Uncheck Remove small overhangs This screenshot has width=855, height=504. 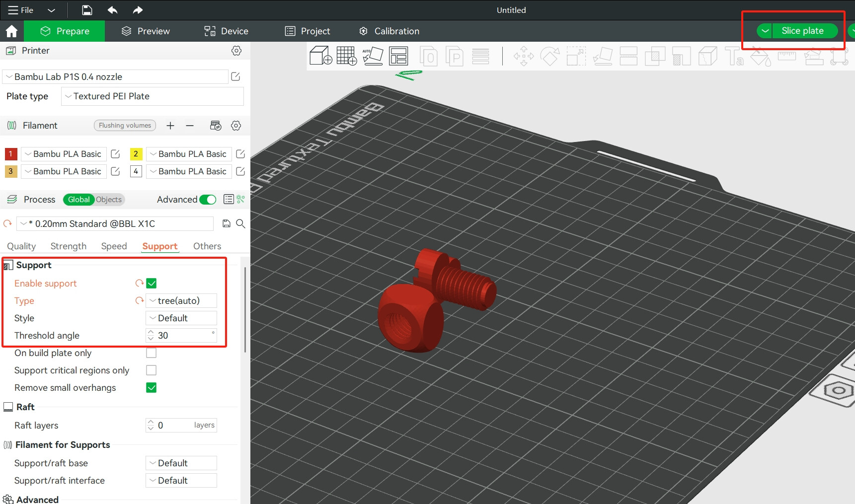pos(152,388)
